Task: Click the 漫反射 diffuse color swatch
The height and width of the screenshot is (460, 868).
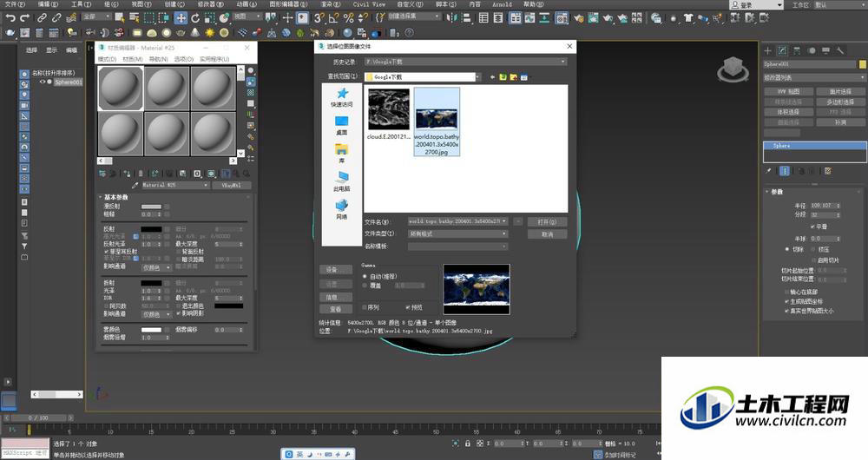Action: tap(151, 207)
